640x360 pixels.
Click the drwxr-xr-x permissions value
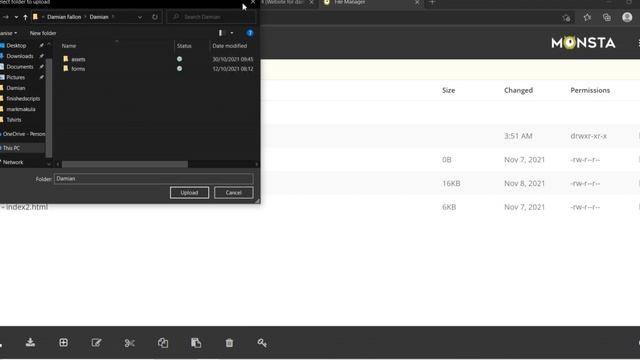click(x=589, y=136)
